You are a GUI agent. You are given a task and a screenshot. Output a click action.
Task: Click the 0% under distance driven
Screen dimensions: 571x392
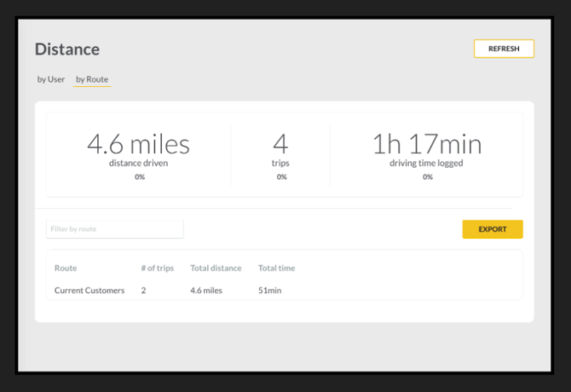pos(140,177)
